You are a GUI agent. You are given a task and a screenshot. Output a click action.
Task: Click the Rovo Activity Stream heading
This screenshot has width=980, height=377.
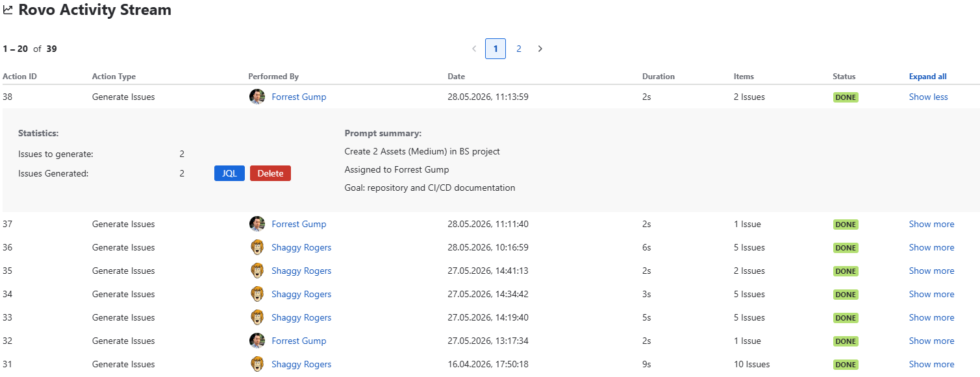click(x=95, y=10)
